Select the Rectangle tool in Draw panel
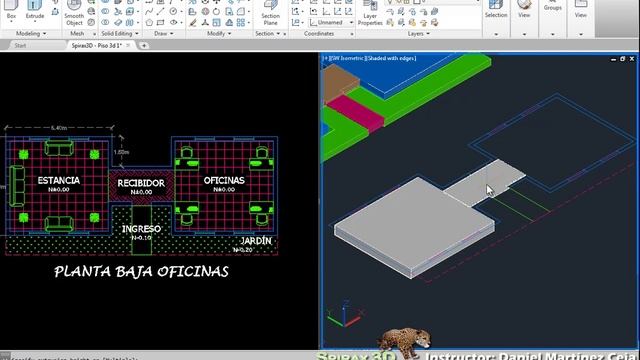Image resolution: width=640 pixels, height=360 pixels. coord(161,22)
